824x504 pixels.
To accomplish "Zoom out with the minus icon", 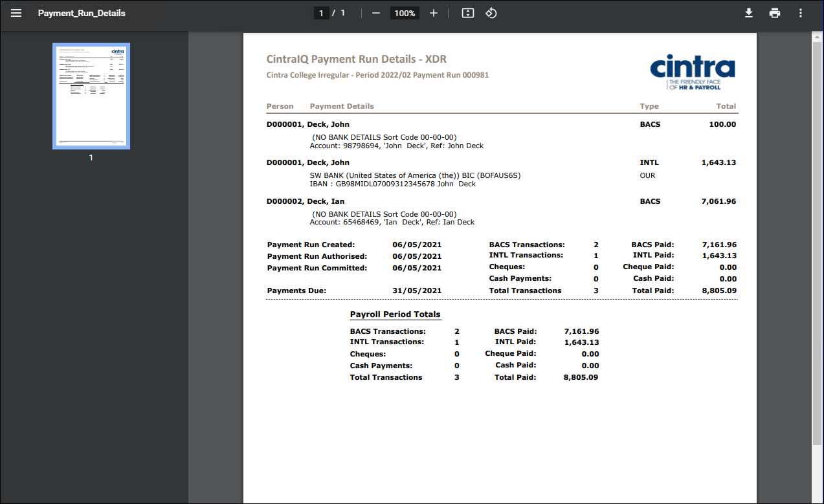I will [376, 13].
